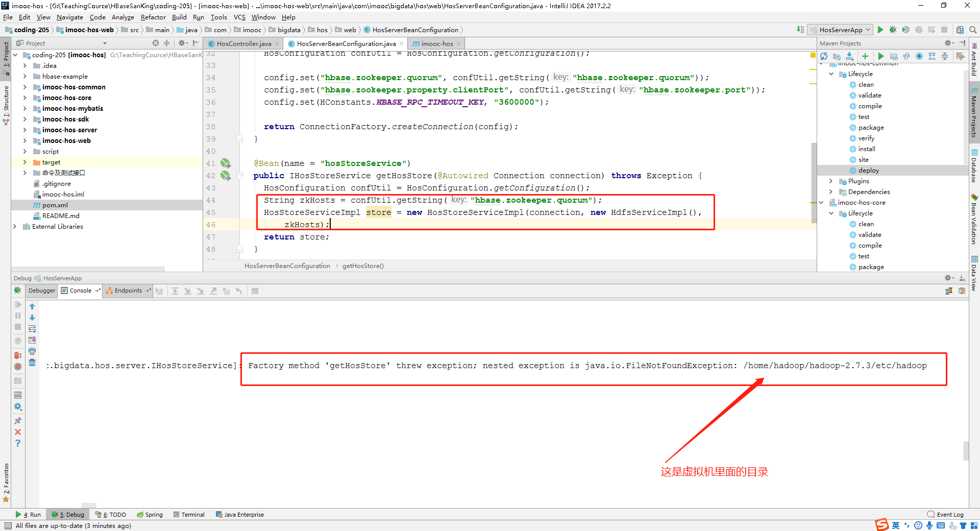The width and height of the screenshot is (980, 531).
Task: Expand Plugins node in Maven Projects
Action: tap(831, 181)
